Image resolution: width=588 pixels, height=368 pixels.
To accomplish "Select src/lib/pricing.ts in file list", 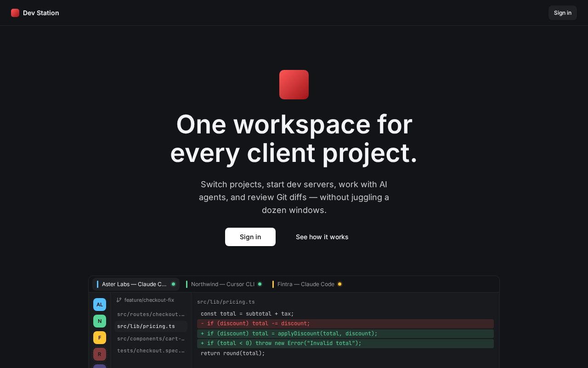I will 151,326.
